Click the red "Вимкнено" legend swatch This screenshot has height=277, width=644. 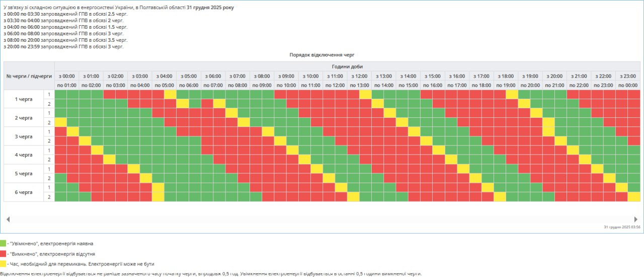3,254
